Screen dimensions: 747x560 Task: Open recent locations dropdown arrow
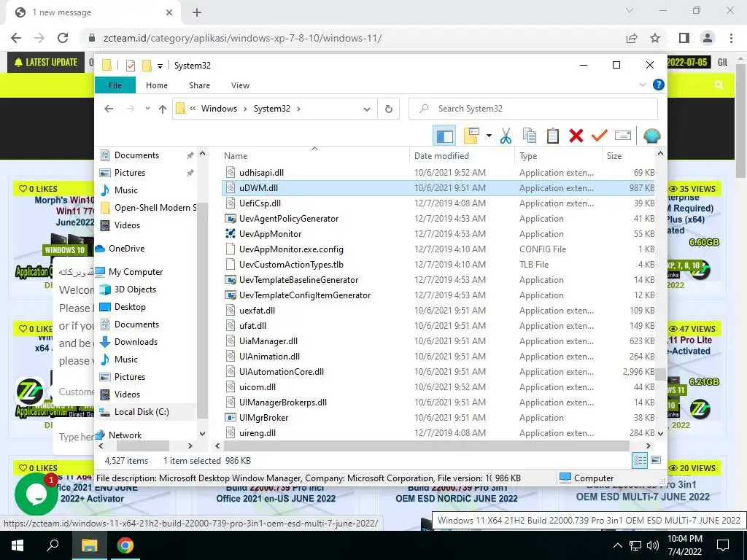tap(147, 109)
